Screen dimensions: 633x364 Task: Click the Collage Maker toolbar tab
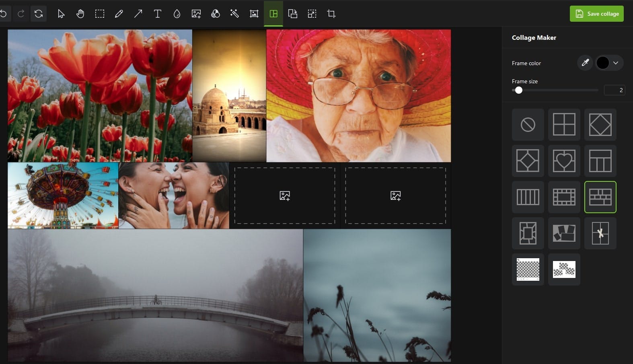273,14
